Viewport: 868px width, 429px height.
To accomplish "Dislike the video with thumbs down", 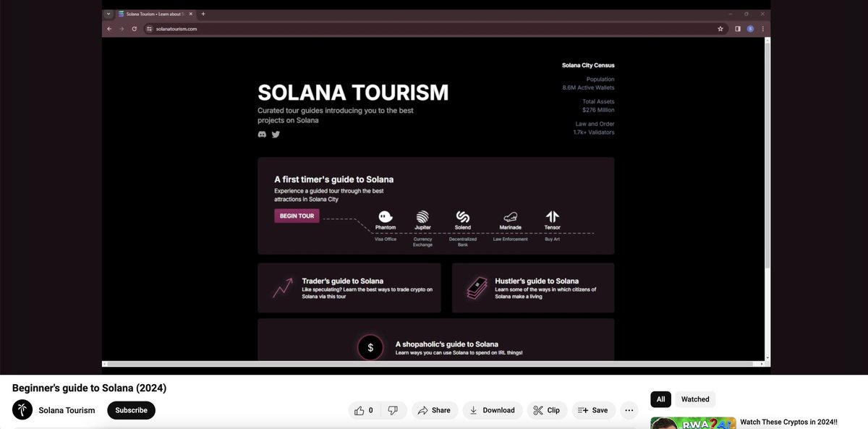I will (x=393, y=410).
